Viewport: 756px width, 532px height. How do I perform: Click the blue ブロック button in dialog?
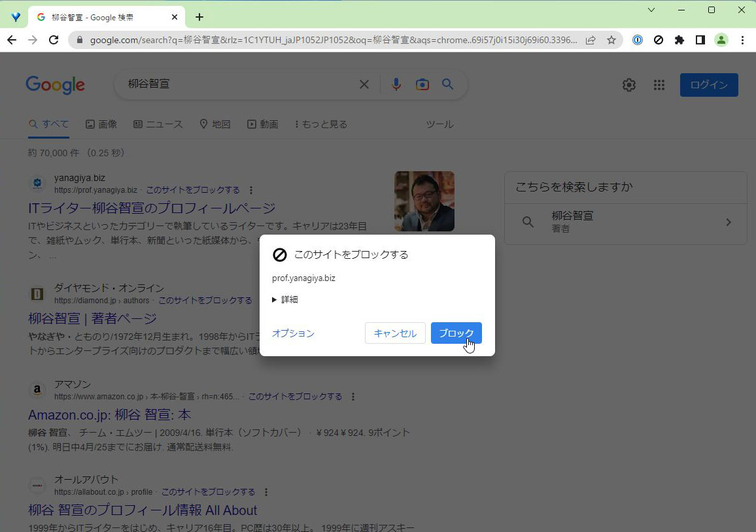point(456,333)
